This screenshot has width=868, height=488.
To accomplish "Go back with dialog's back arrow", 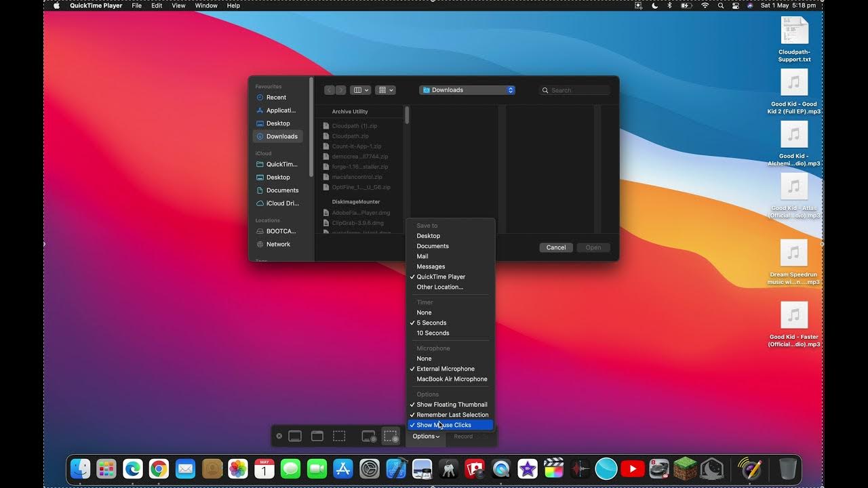I will [x=330, y=90].
